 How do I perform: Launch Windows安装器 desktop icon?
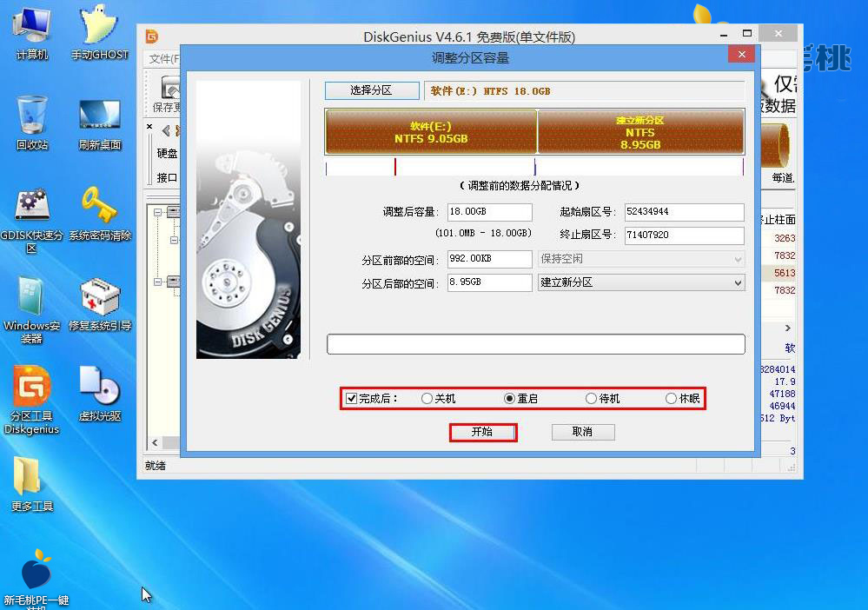(31, 310)
